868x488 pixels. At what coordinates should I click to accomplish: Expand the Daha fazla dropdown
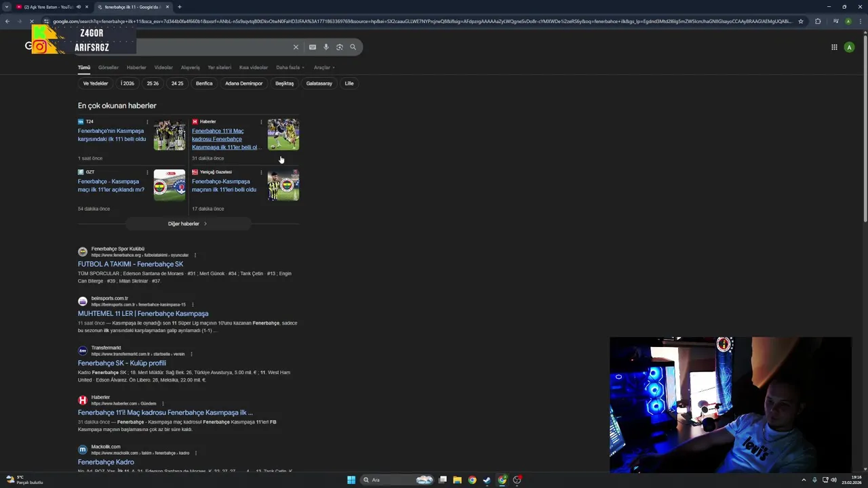[290, 67]
